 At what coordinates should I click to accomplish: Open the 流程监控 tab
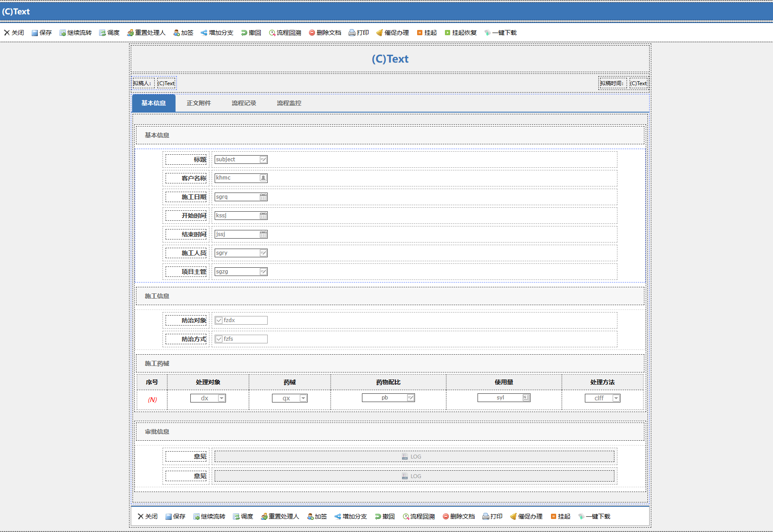pos(289,103)
